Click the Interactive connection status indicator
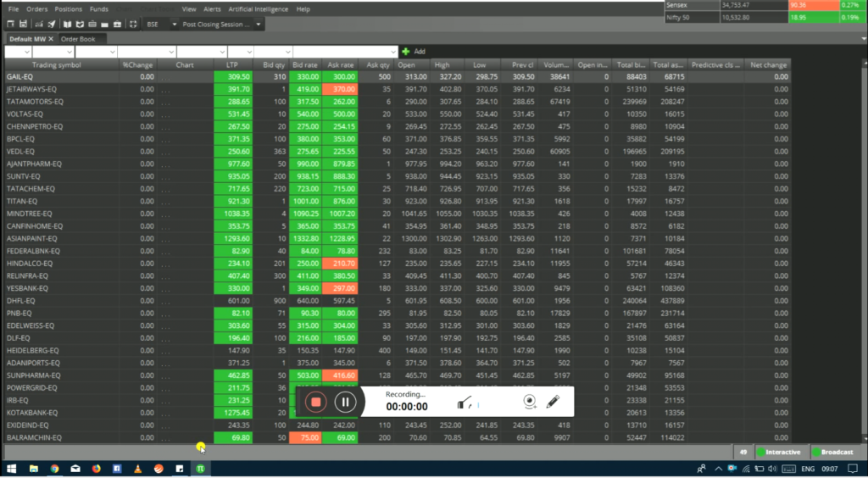Screen dimensions: 868x478 pyautogui.click(x=779, y=452)
